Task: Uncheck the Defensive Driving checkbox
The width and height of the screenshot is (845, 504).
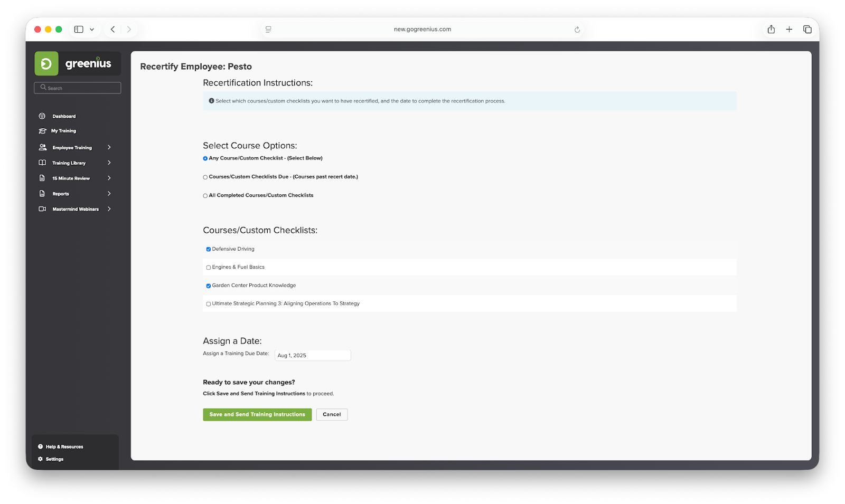Action: (209, 249)
